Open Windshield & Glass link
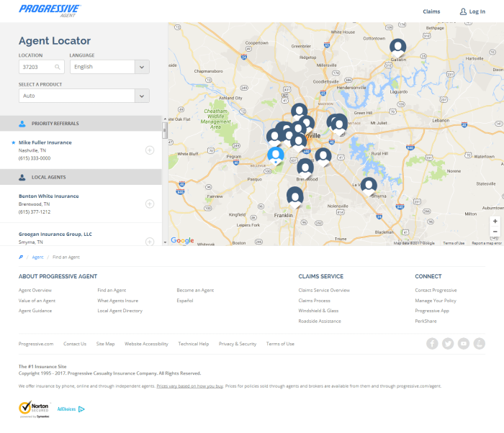The width and height of the screenshot is (504, 433). pos(318,311)
